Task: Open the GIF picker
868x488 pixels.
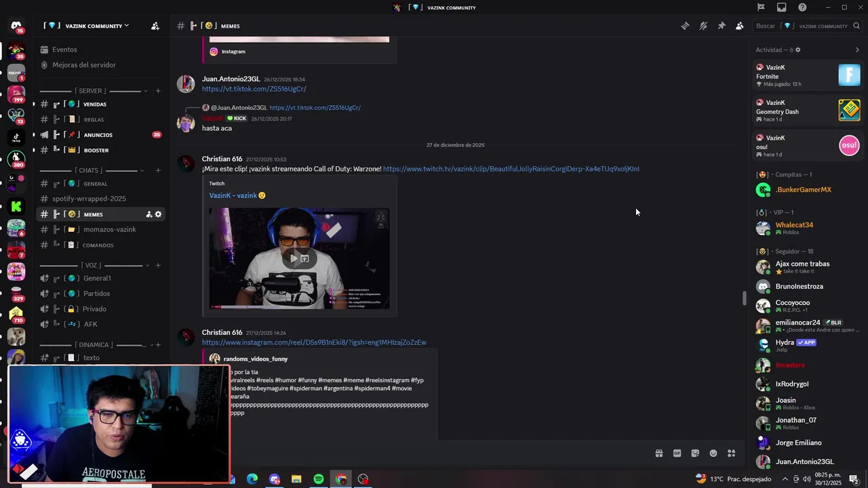Action: point(677,453)
